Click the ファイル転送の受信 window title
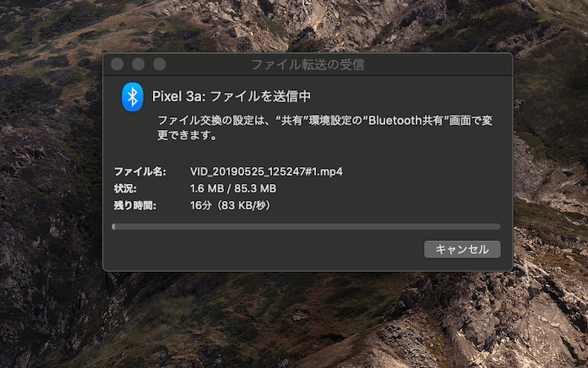This screenshot has height=368, width=588. (x=308, y=64)
